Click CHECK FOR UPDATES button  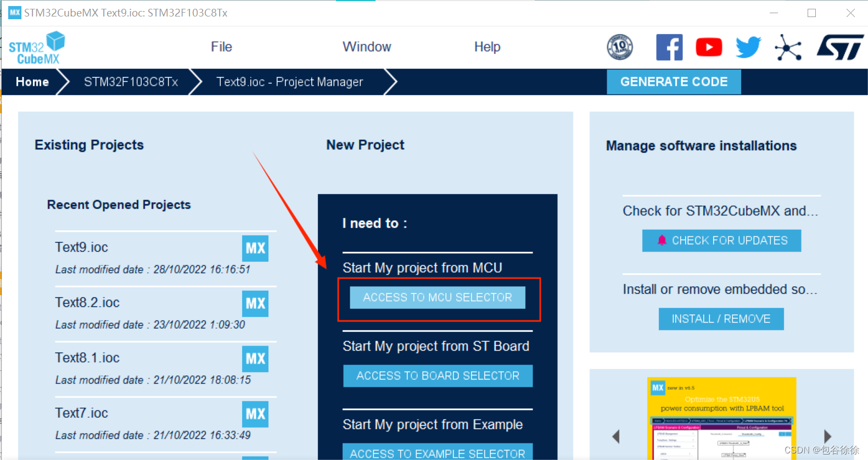point(721,240)
